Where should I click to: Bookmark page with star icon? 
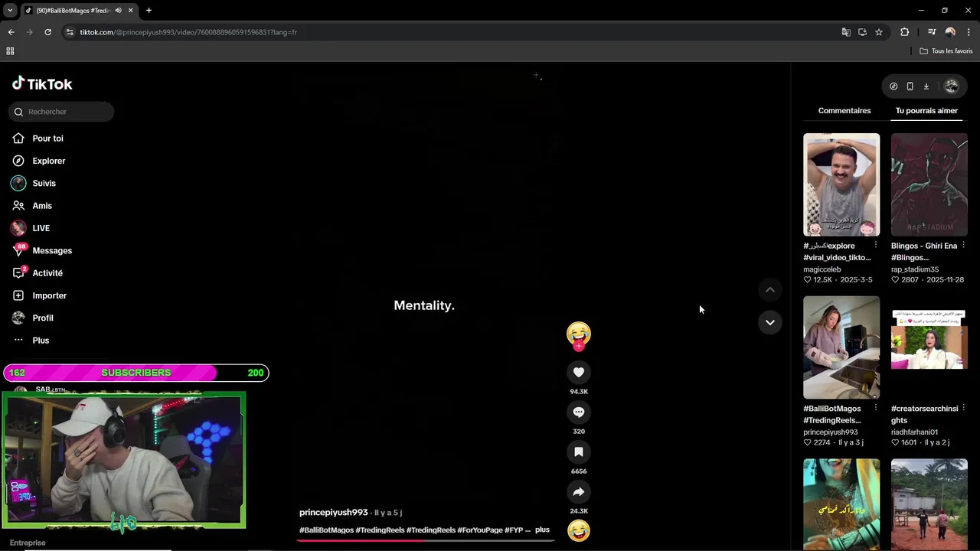pos(879,32)
